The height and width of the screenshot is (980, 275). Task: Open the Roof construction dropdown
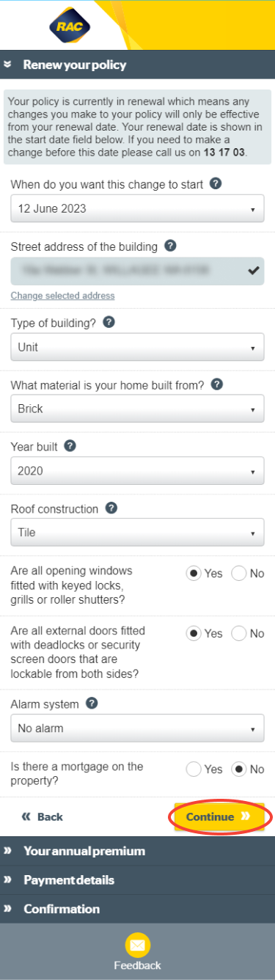[137, 533]
